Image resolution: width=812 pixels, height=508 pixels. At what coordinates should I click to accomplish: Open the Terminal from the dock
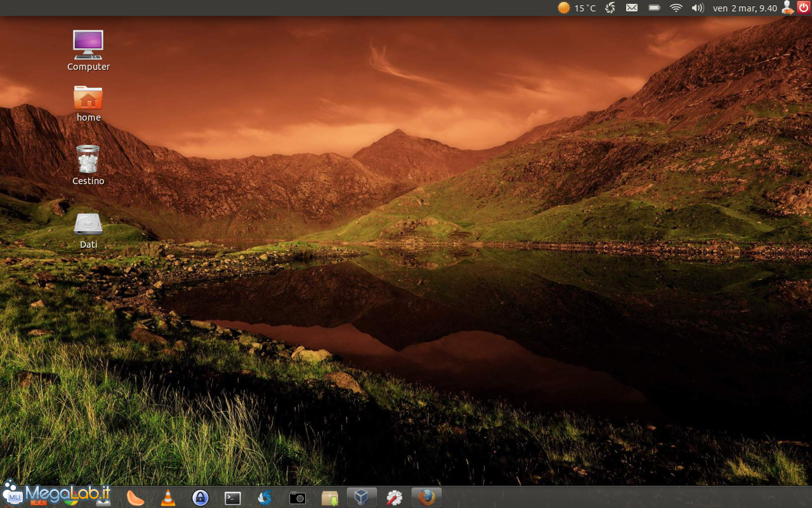(233, 498)
